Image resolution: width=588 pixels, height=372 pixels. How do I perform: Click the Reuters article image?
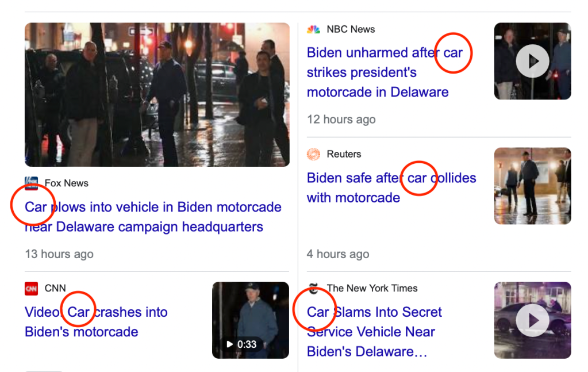click(x=532, y=185)
